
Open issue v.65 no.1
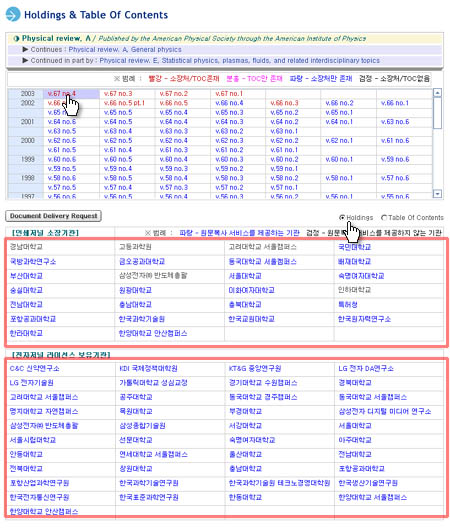(x=339, y=112)
